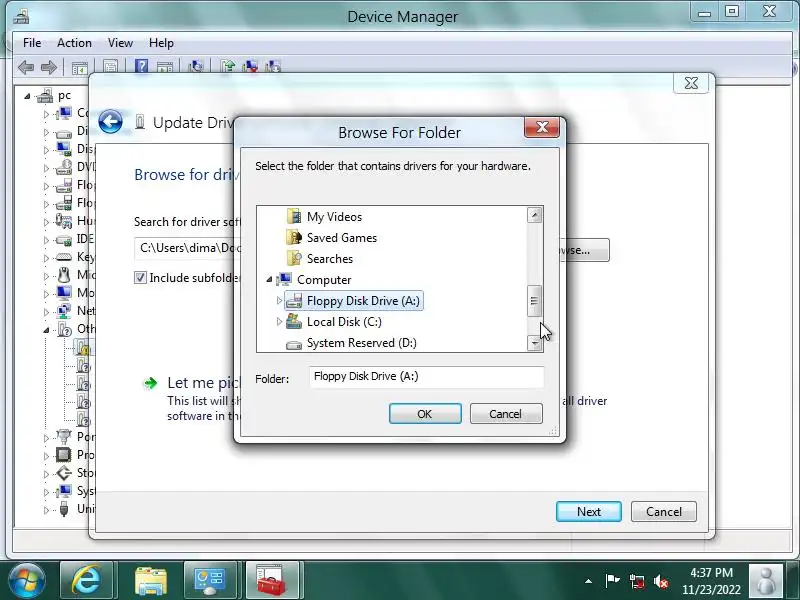Click the folder list scroll up arrow
Screen dimensions: 800x600
[534, 215]
